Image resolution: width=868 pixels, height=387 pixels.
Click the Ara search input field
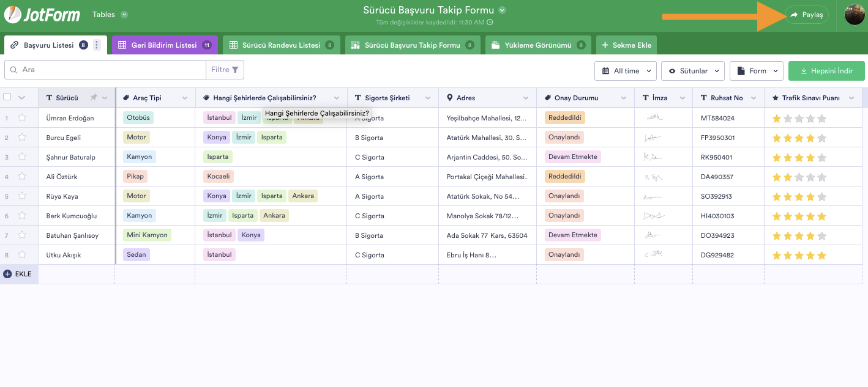click(110, 70)
